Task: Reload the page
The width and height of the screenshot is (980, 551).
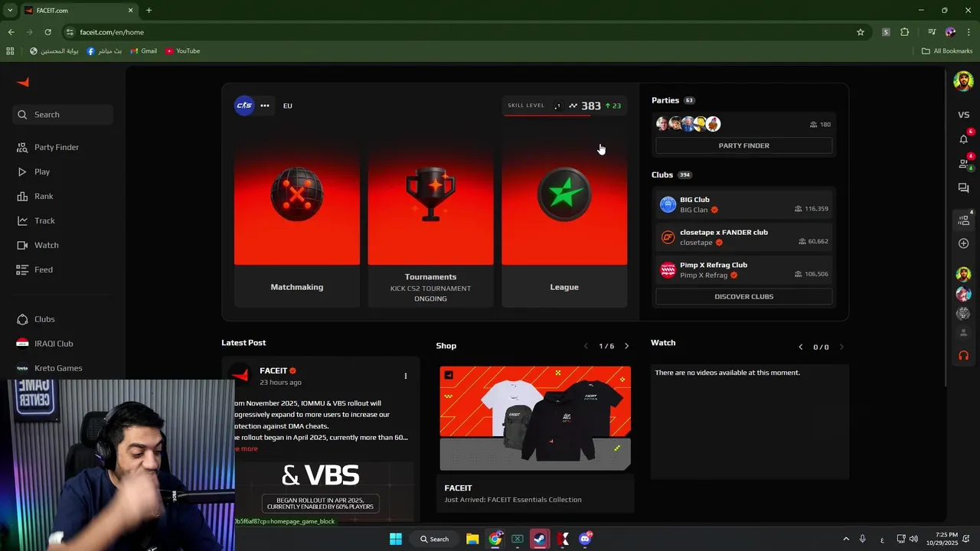Action: pos(47,32)
